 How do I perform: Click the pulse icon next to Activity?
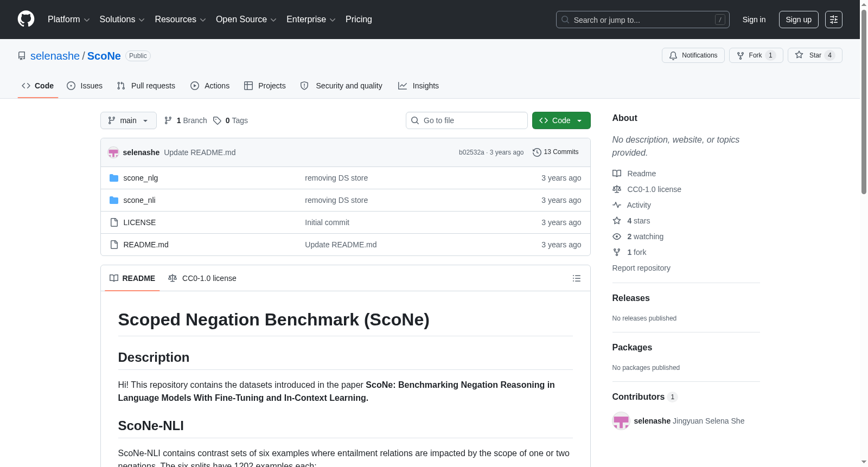point(617,205)
